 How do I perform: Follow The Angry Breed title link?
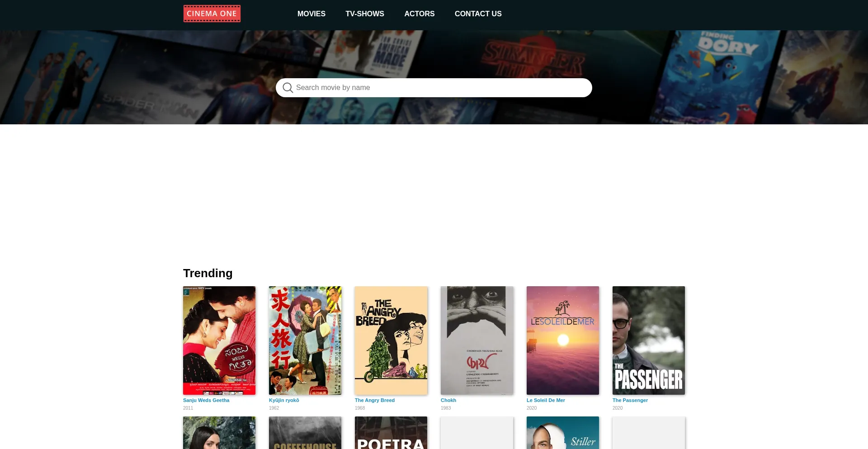[x=374, y=400]
